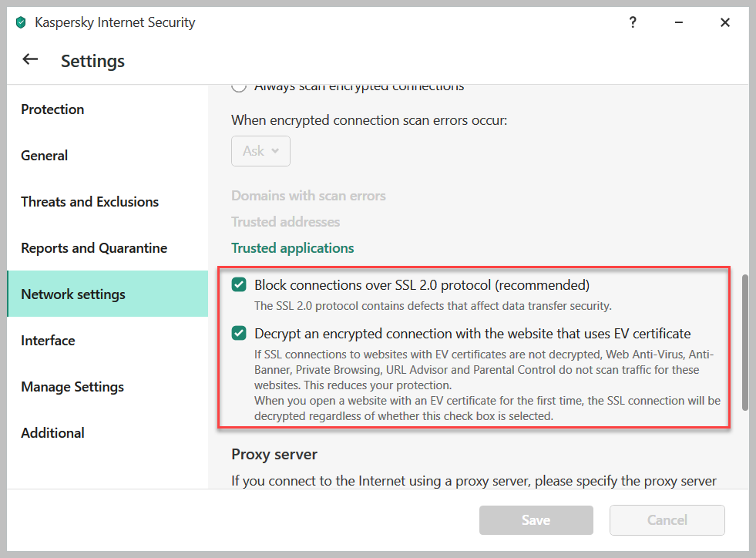Close the Kaspersky Internet Security window
Screen dimensions: 756x558
725,23
